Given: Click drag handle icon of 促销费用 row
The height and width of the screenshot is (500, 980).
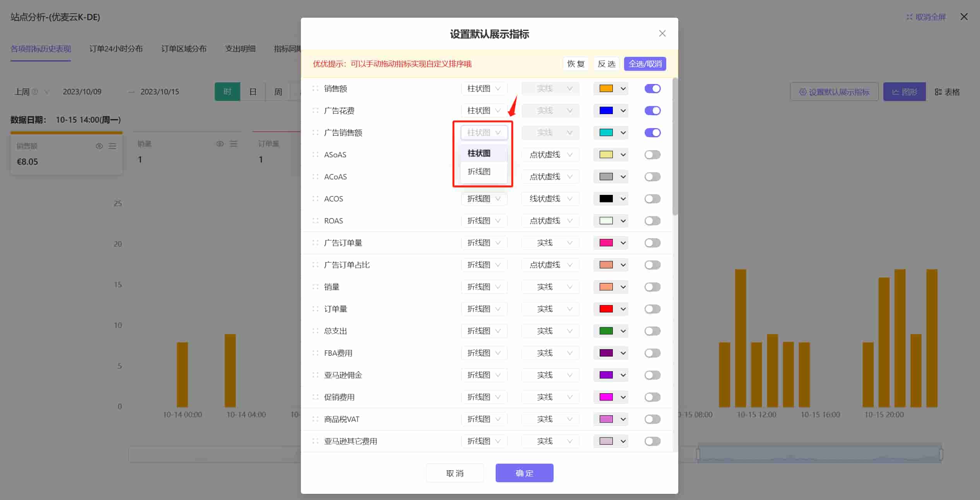Looking at the screenshot, I should pyautogui.click(x=315, y=397).
